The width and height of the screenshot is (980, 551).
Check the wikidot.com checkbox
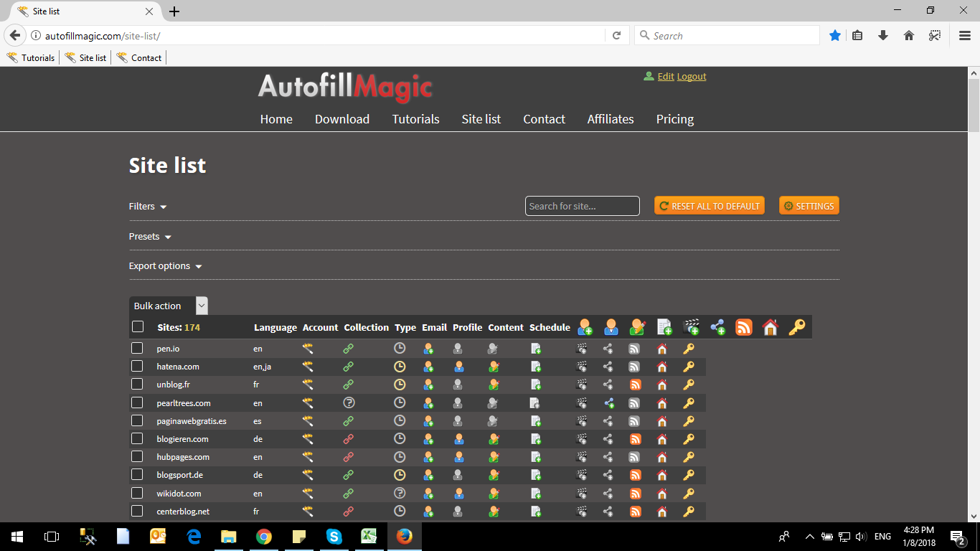pos(137,493)
